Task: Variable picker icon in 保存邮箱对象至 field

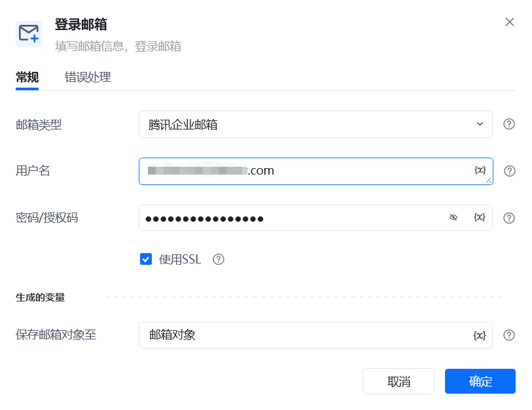Action: [x=480, y=335]
